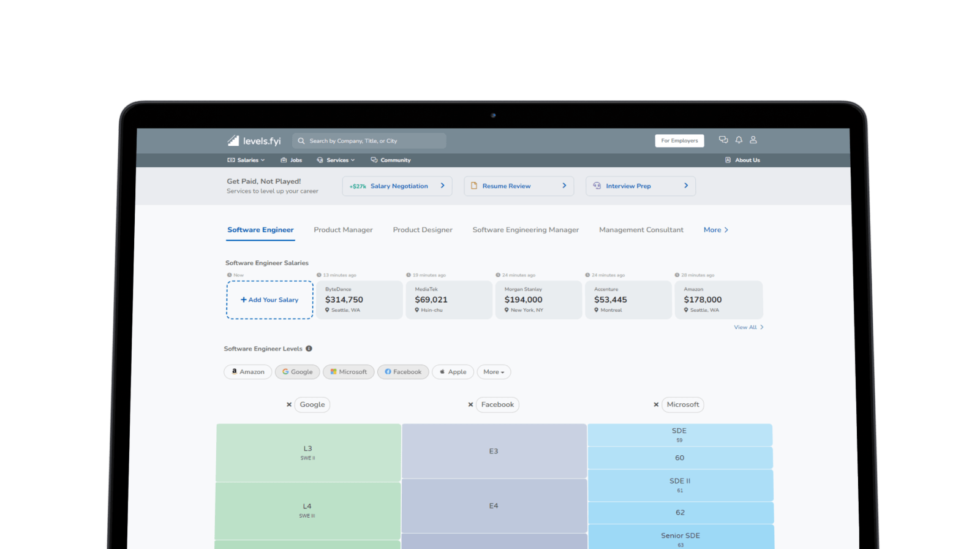Open the chat messages icon
Image resolution: width=980 pixels, height=549 pixels.
[x=723, y=140]
